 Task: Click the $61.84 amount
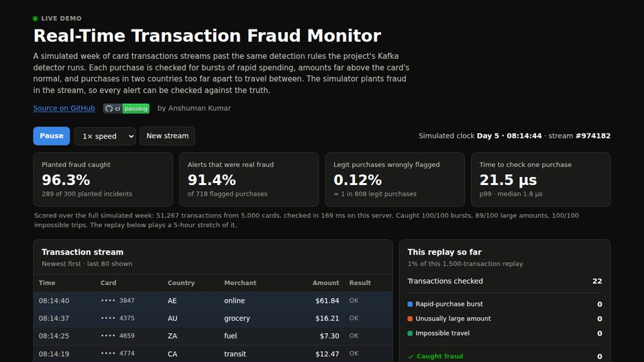click(x=327, y=301)
